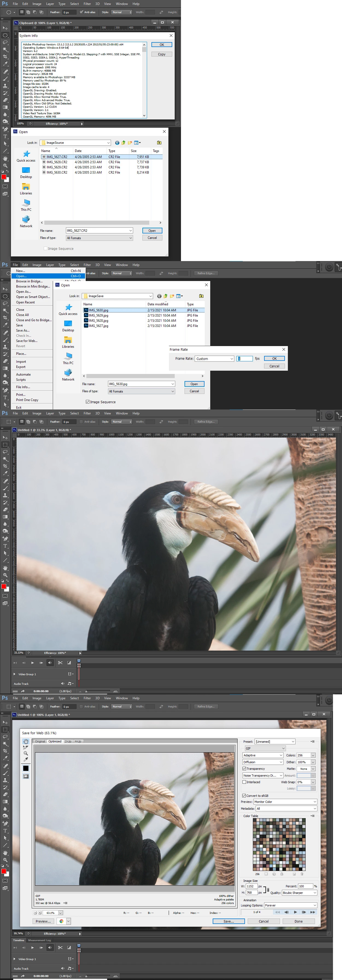Open This PC in the ImageSave Open dialog
The width and height of the screenshot is (342, 980).
pos(68,358)
